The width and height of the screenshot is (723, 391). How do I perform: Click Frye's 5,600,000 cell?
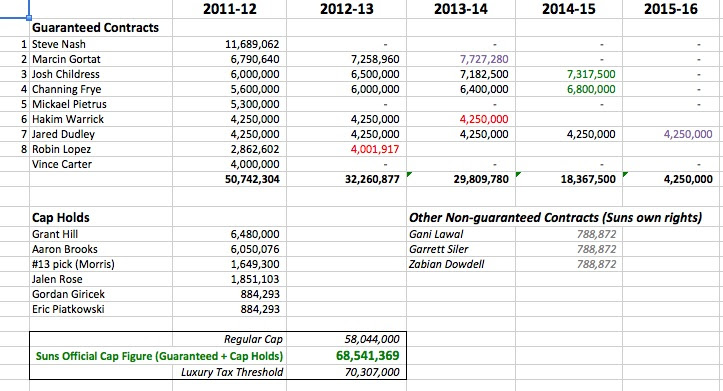(229, 89)
